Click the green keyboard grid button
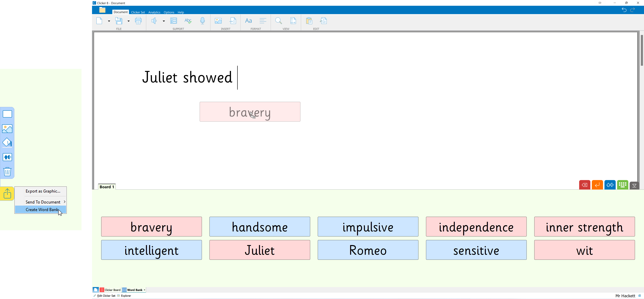The width and height of the screenshot is (644, 299). [x=622, y=185]
